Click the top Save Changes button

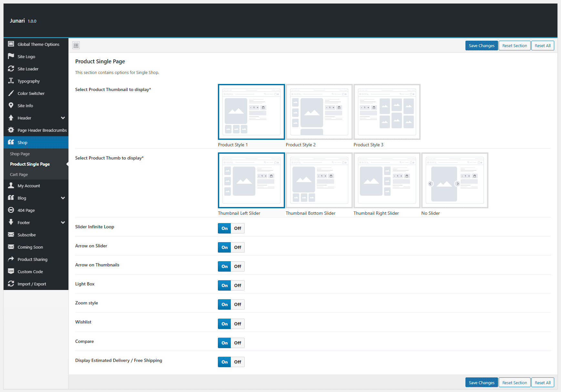coord(481,46)
